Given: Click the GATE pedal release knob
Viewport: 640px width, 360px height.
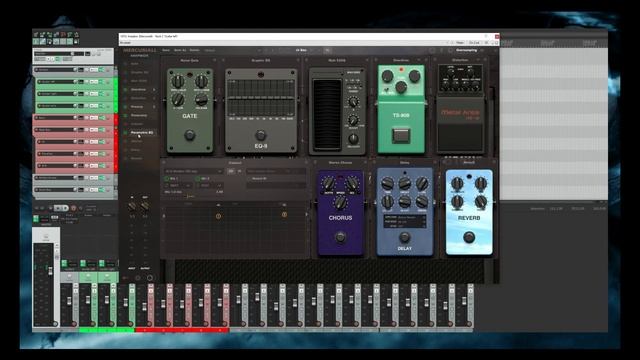Looking at the screenshot, I should tap(202, 99).
